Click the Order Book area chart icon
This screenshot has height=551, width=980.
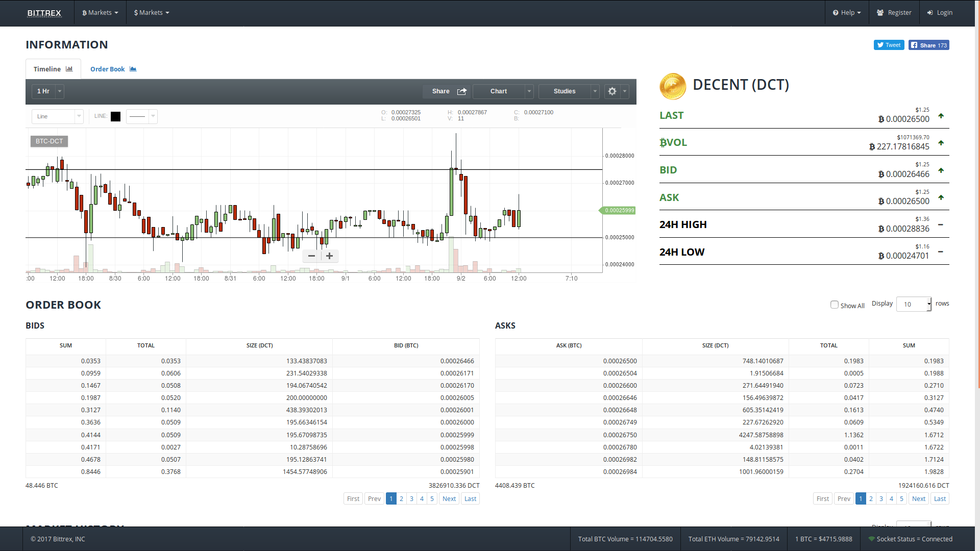(x=133, y=69)
